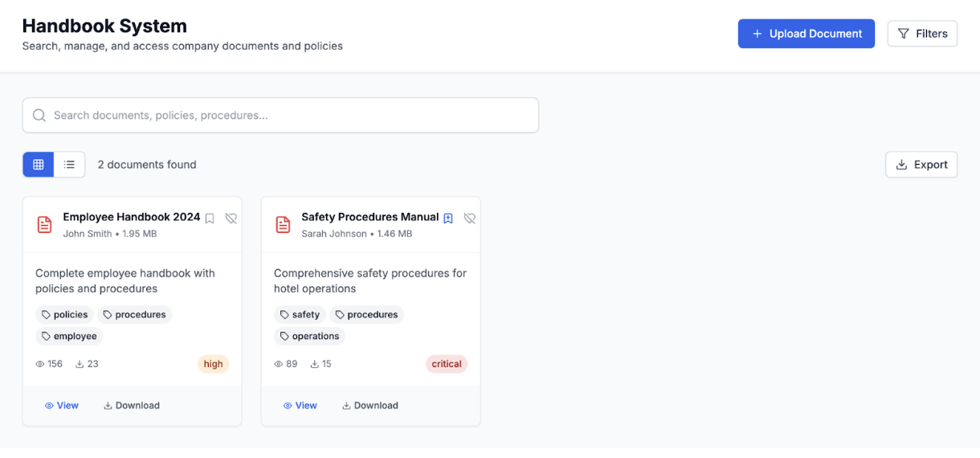The image size is (980, 458).
Task: Click heart icon on Safety Procedures Manual
Action: click(470, 219)
